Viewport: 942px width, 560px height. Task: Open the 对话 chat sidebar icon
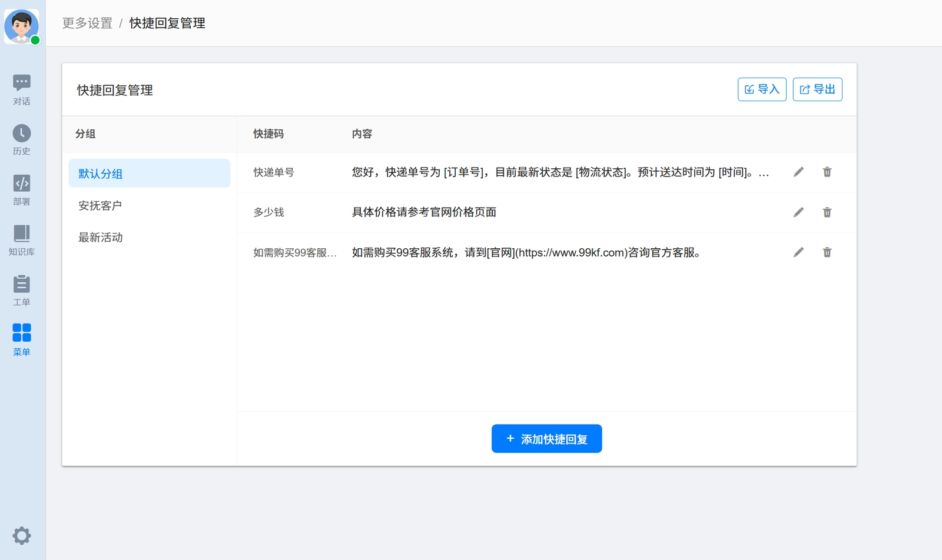pyautogui.click(x=22, y=90)
